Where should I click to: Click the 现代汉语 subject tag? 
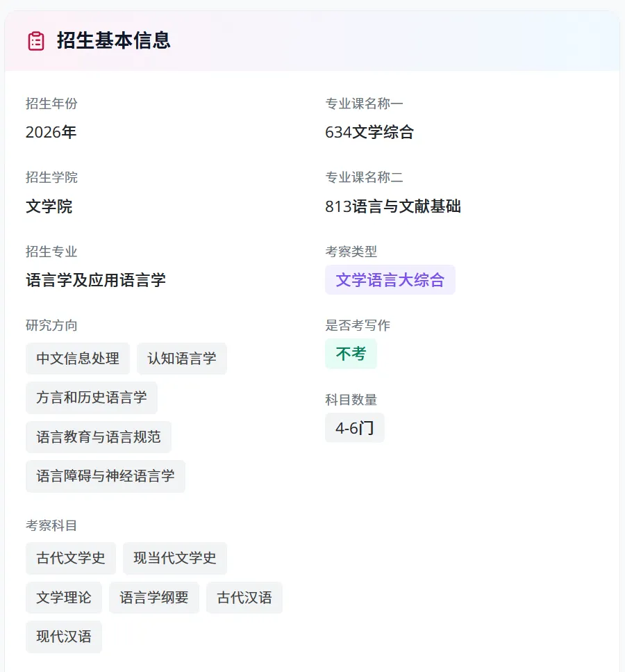pos(64,637)
